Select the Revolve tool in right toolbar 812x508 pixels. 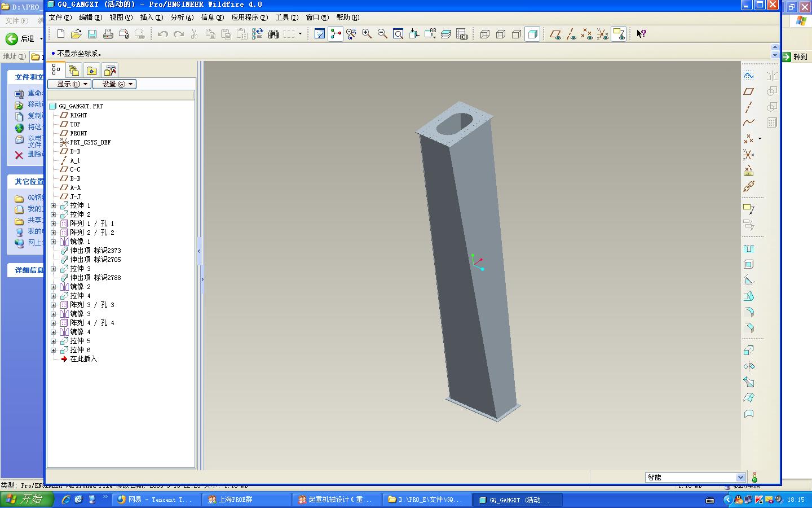[749, 366]
